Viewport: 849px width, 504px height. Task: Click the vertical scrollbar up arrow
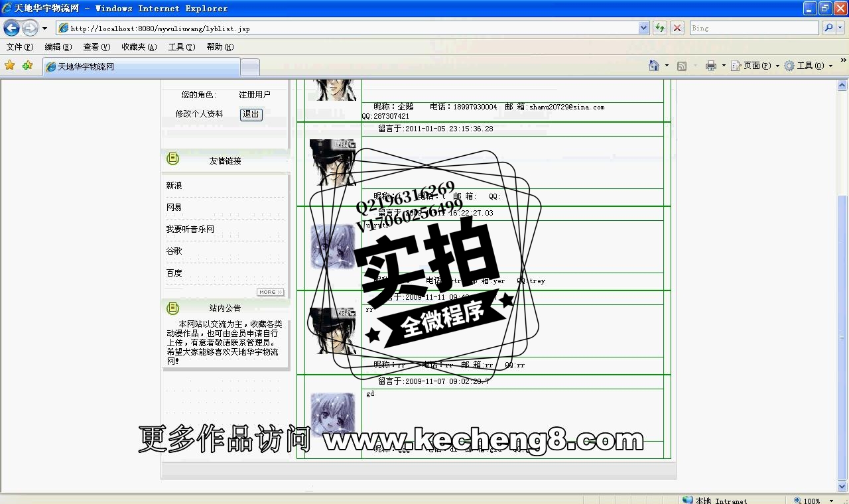pos(842,86)
